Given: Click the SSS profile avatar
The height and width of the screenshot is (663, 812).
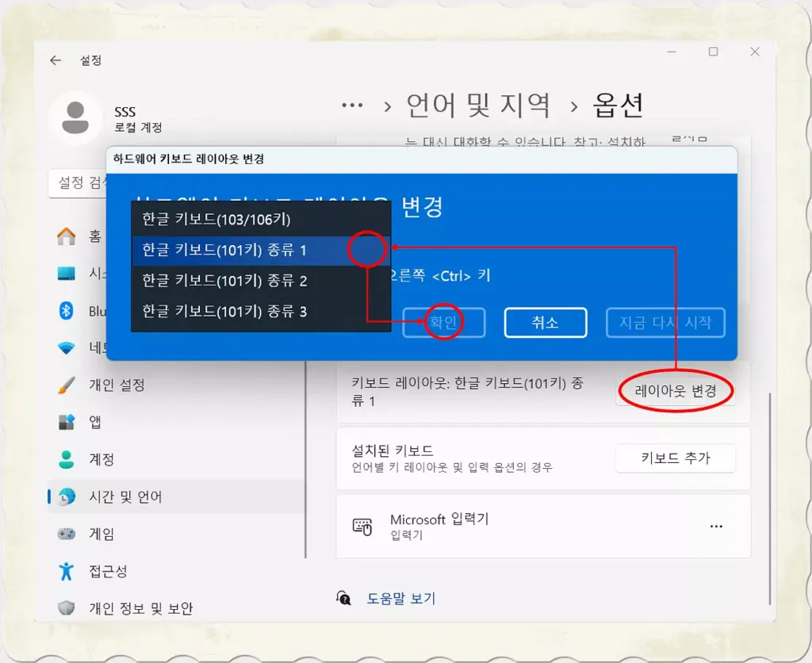Looking at the screenshot, I should (75, 115).
